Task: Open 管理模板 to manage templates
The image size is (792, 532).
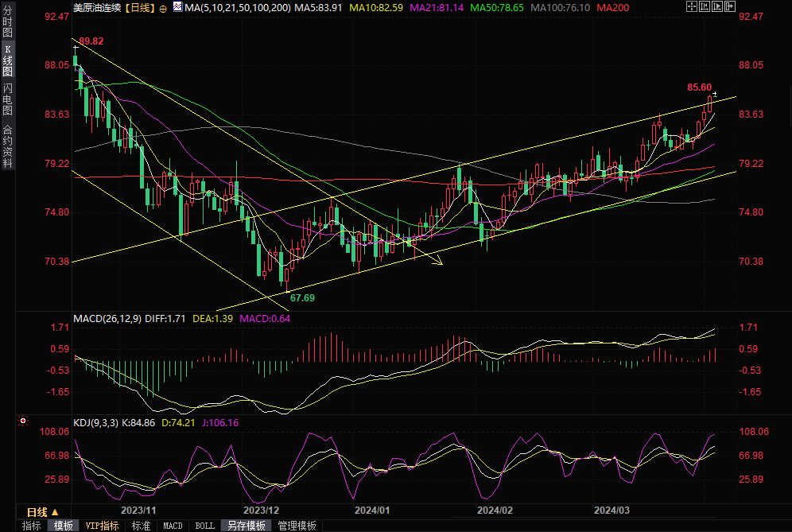Action: [x=297, y=526]
